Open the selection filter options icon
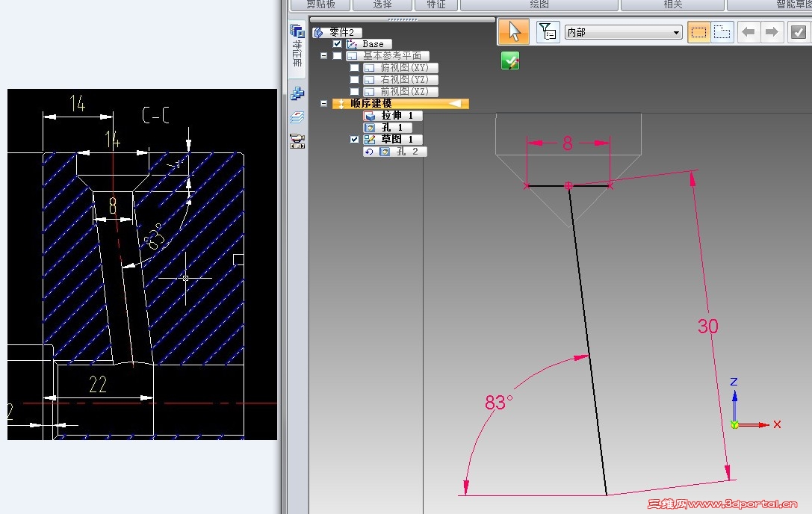The height and width of the screenshot is (514, 812). (548, 32)
